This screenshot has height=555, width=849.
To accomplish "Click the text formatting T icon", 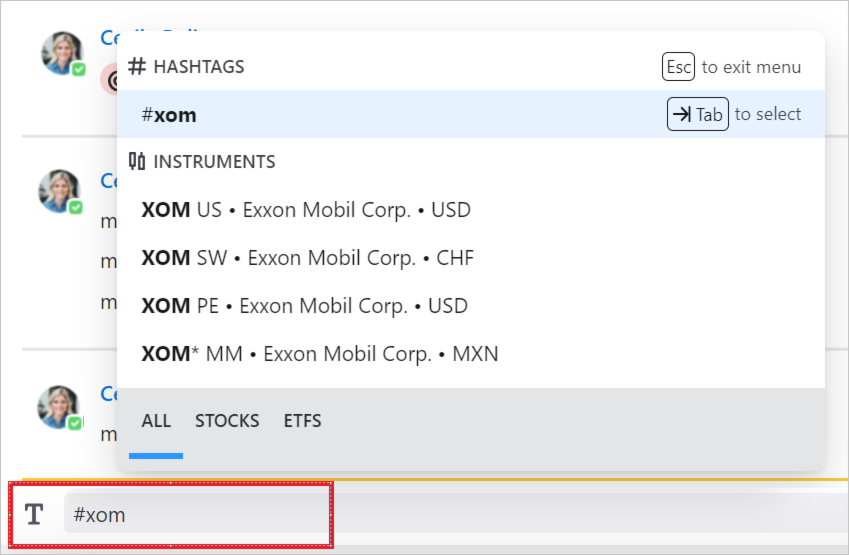I will point(34,514).
